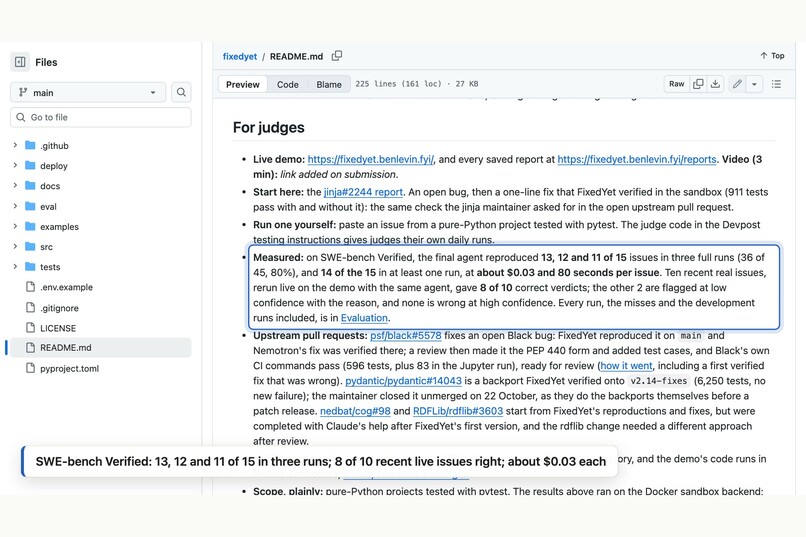Viewport: 806px width, 537px height.
Task: Copy the README.md file path
Action: [337, 56]
